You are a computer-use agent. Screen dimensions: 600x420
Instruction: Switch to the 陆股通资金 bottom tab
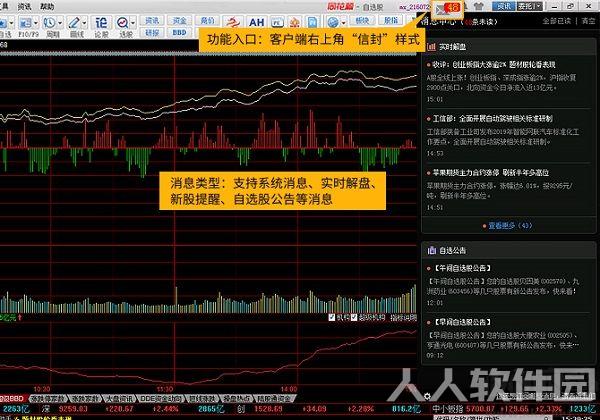pos(274,399)
